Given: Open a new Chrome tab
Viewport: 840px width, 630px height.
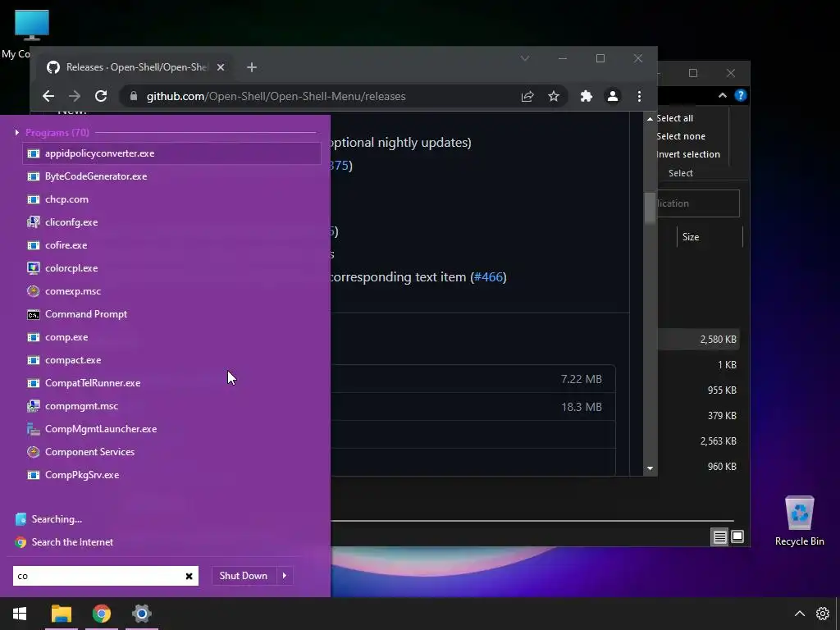Looking at the screenshot, I should pos(252,67).
